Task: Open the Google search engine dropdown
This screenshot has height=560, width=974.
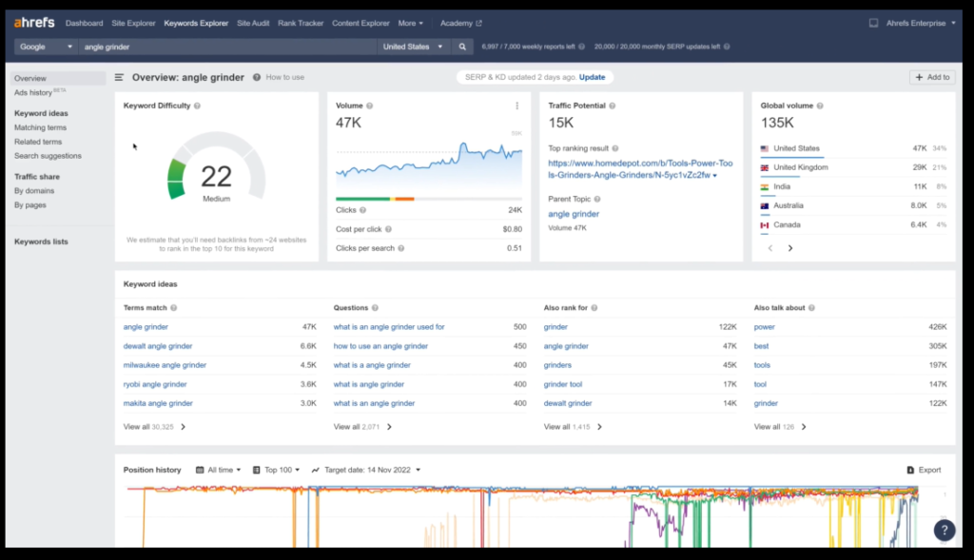Action: 46,47
